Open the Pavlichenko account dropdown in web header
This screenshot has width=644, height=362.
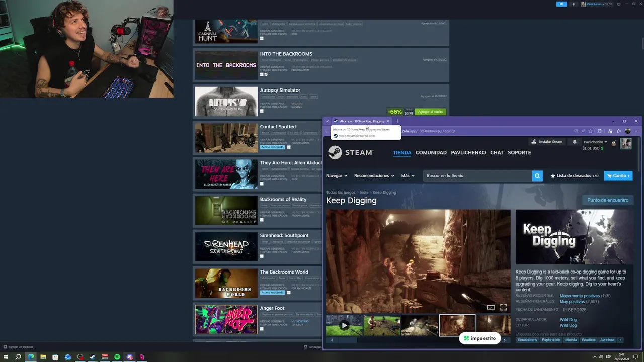pos(595,142)
